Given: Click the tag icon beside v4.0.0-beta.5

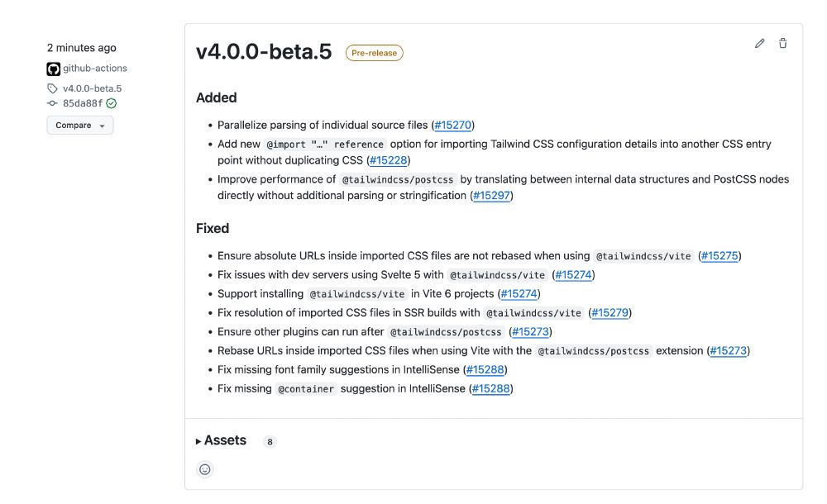Looking at the screenshot, I should point(52,88).
